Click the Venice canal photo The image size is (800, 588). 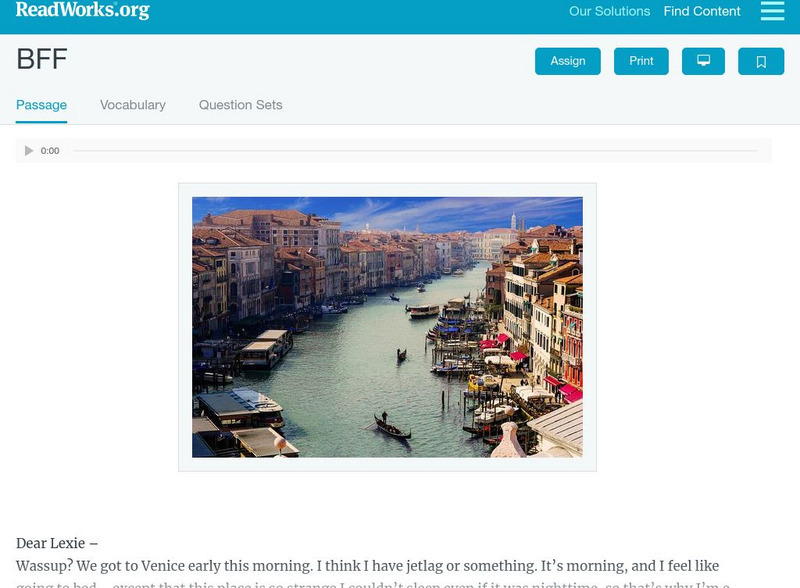click(x=387, y=327)
